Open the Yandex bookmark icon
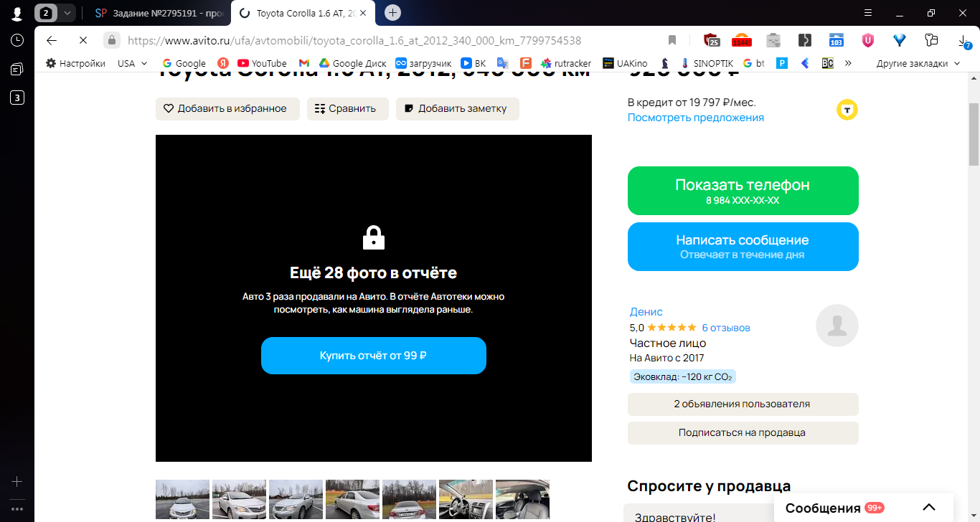Image resolution: width=980 pixels, height=522 pixels. (223, 63)
